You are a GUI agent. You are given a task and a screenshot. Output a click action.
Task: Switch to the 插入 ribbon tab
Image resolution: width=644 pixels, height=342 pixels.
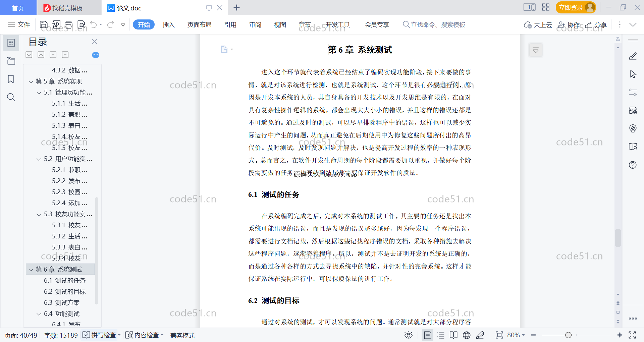tap(168, 24)
